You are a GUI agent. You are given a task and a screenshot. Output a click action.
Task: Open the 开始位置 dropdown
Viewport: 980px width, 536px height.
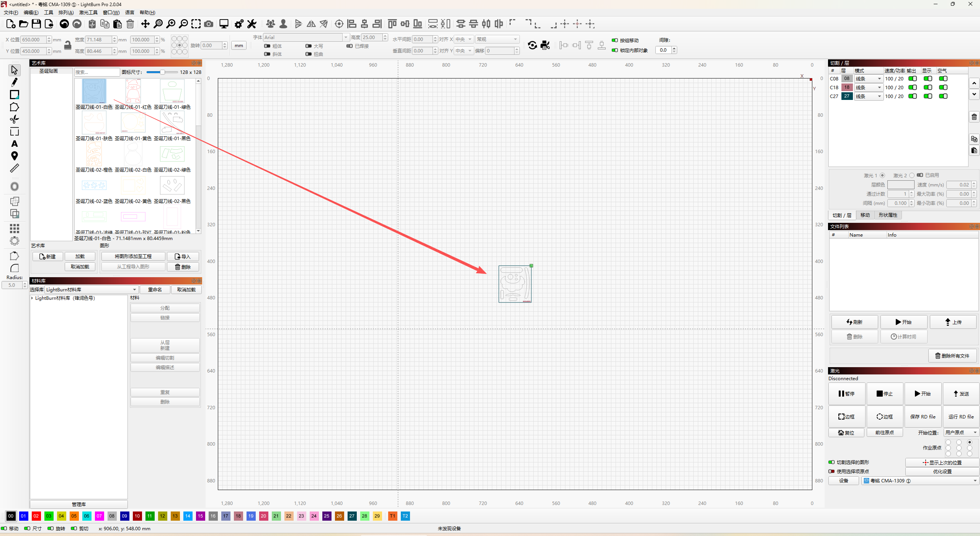tap(960, 433)
